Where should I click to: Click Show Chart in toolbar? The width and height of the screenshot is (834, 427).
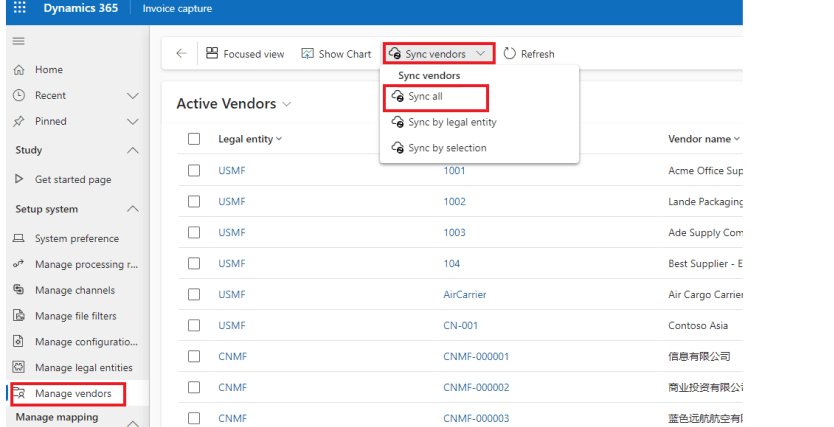click(336, 54)
